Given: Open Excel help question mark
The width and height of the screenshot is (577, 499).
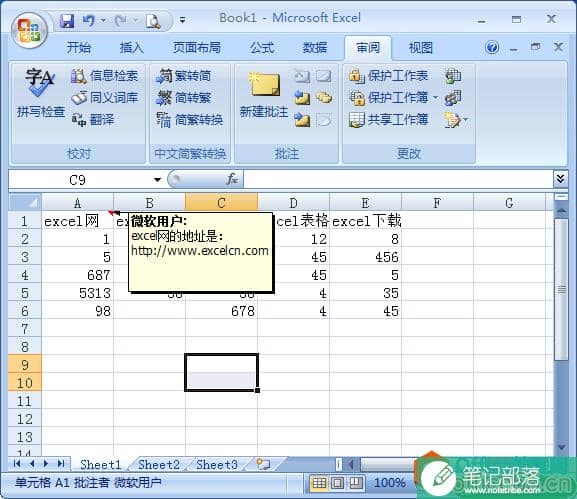Looking at the screenshot, I should click(492, 47).
